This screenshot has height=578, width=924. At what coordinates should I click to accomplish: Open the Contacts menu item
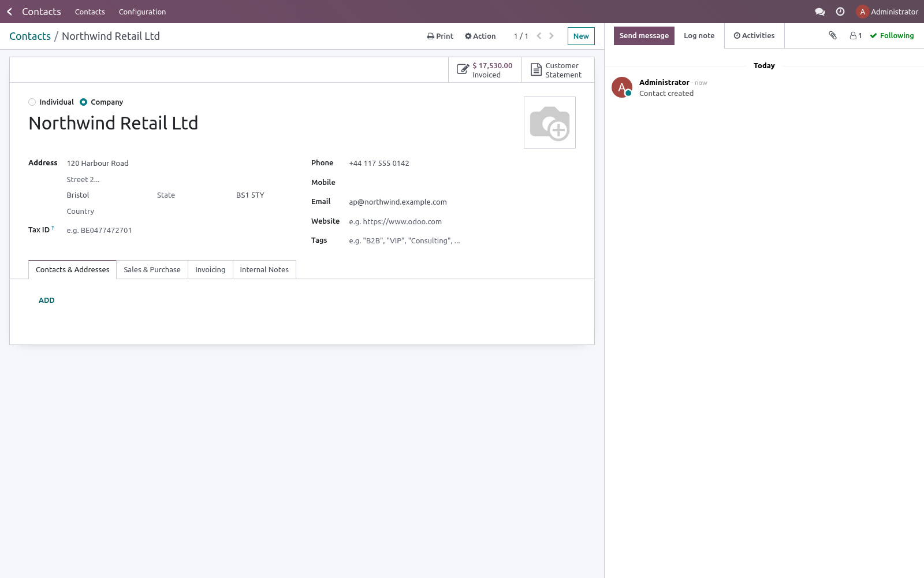[x=90, y=12]
